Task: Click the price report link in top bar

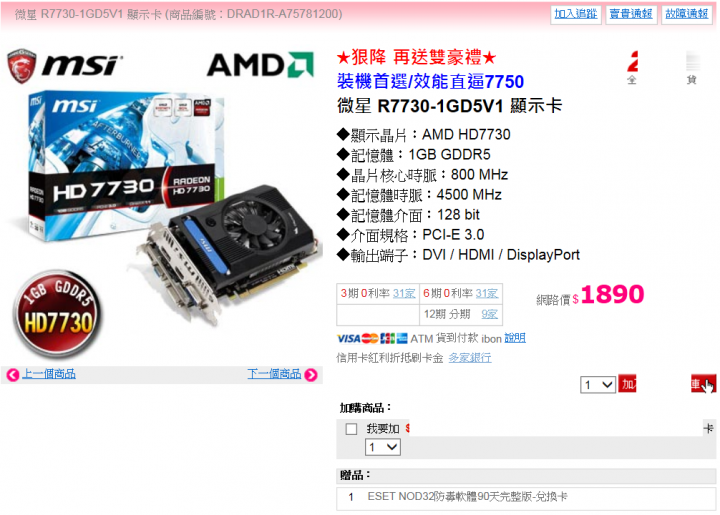Action: 631,14
